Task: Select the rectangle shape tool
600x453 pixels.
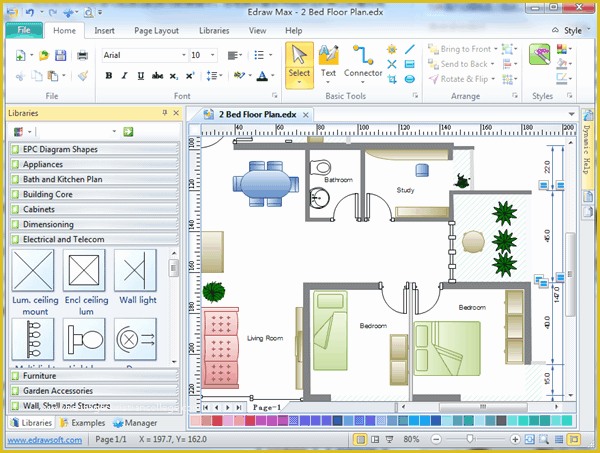Action: pos(410,64)
